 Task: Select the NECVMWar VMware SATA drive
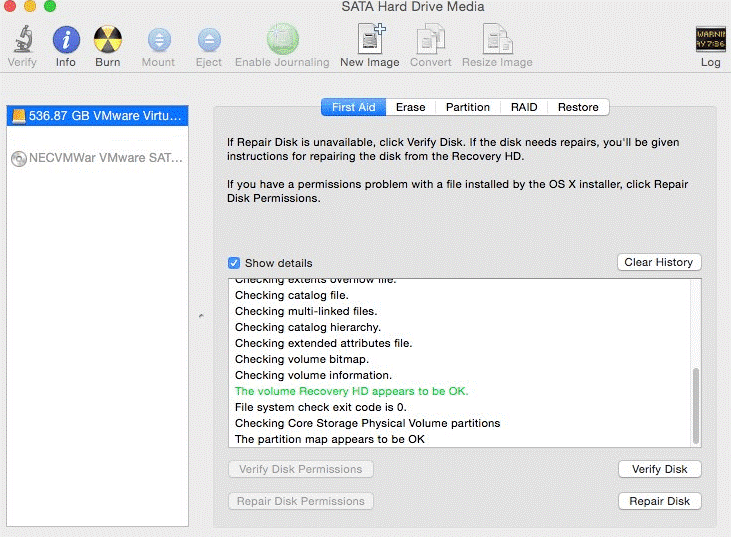pyautogui.click(x=97, y=158)
